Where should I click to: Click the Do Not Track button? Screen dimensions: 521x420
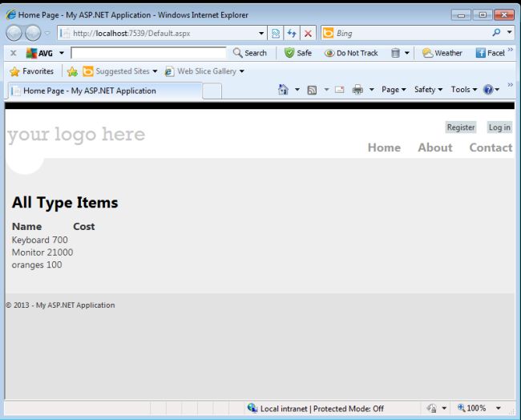pyautogui.click(x=351, y=53)
